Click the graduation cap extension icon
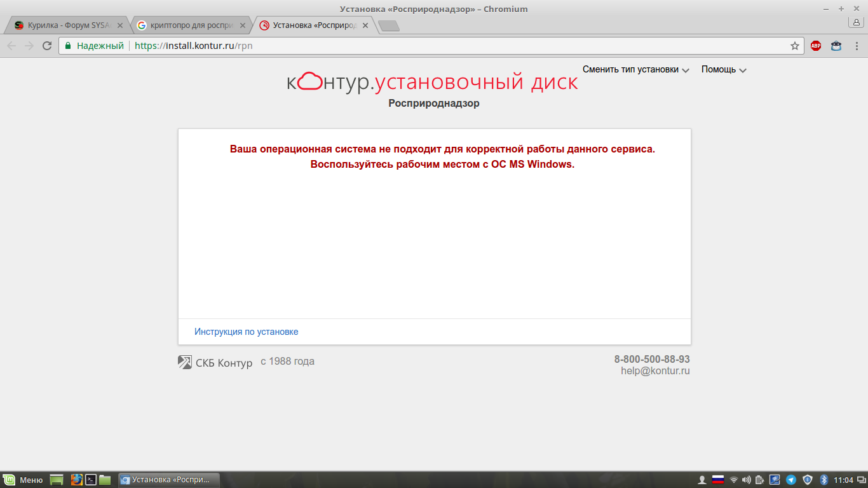Image resolution: width=868 pixels, height=488 pixels. click(836, 46)
